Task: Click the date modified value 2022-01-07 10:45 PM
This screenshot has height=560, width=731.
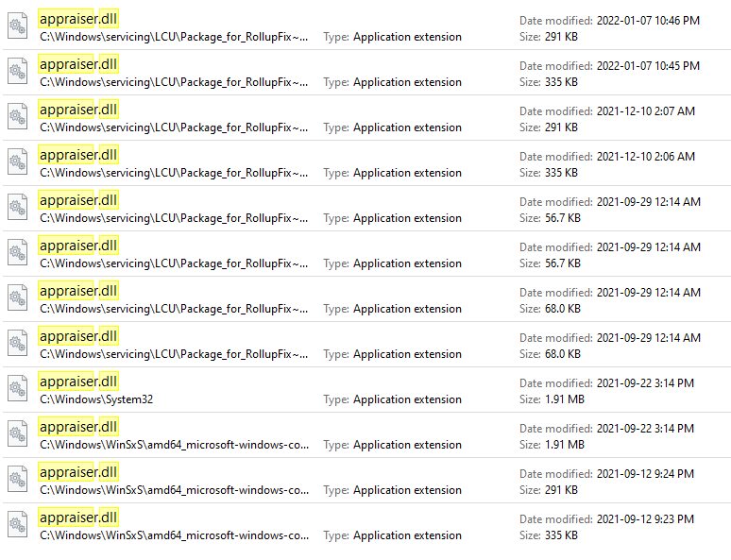Action: click(x=648, y=66)
